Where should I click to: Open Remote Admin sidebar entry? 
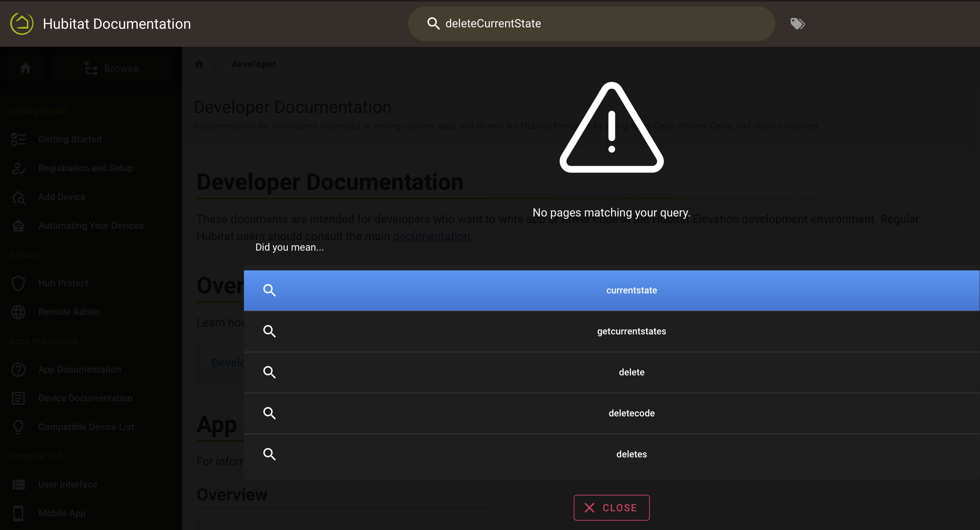[69, 312]
